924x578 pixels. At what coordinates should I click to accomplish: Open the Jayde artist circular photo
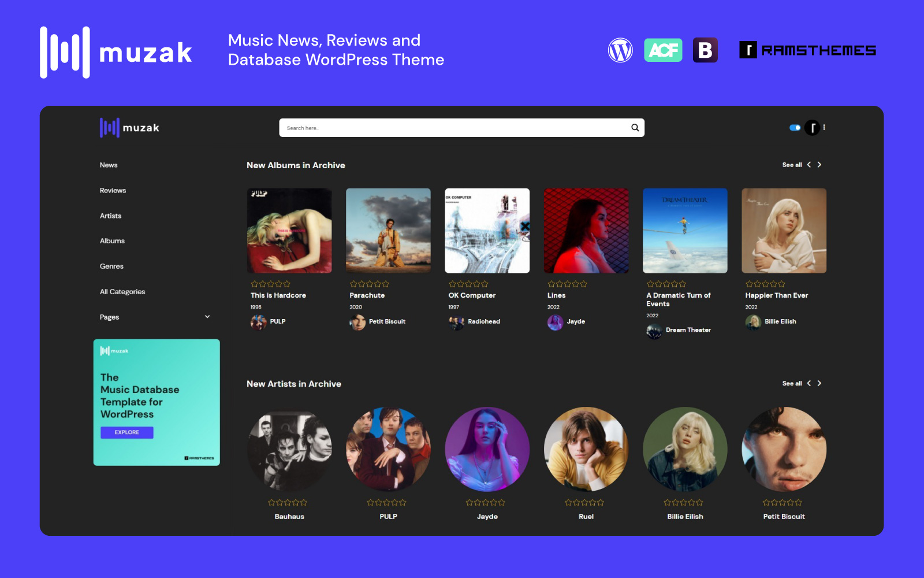point(487,449)
